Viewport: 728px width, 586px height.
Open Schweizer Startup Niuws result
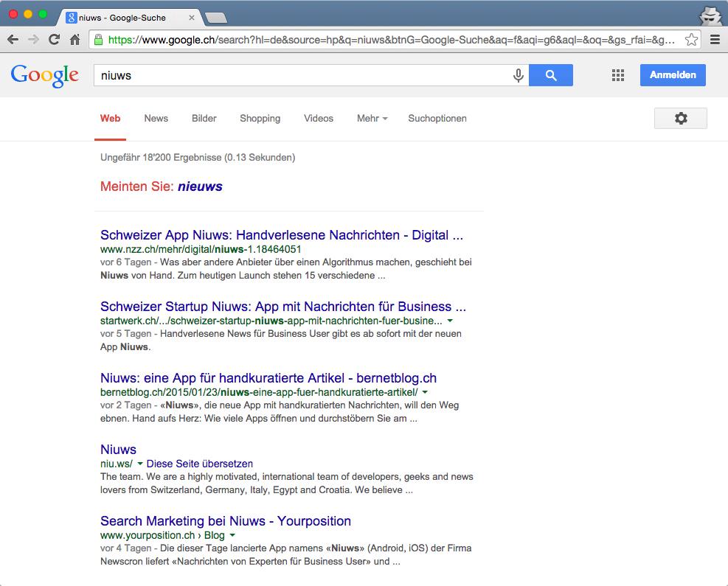(283, 307)
